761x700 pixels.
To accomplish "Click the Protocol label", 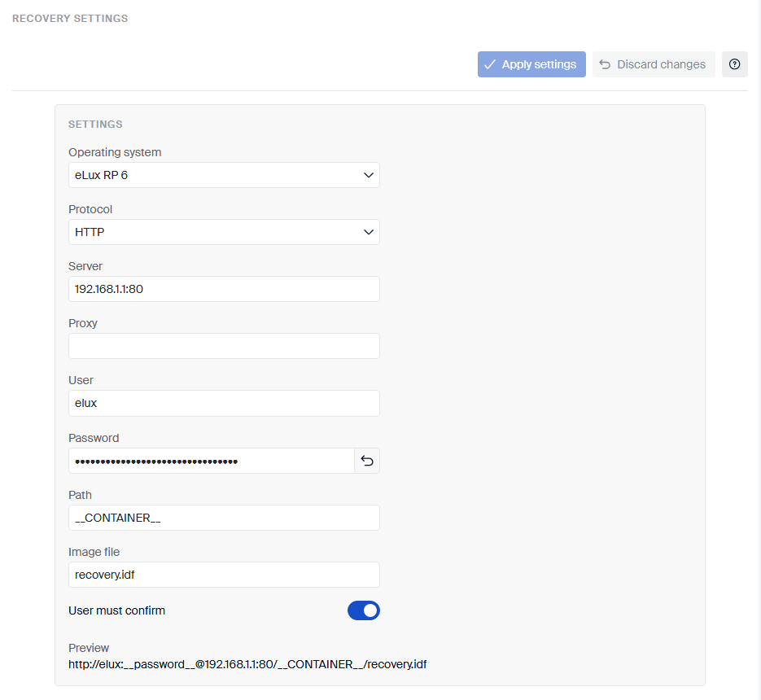I will [90, 209].
